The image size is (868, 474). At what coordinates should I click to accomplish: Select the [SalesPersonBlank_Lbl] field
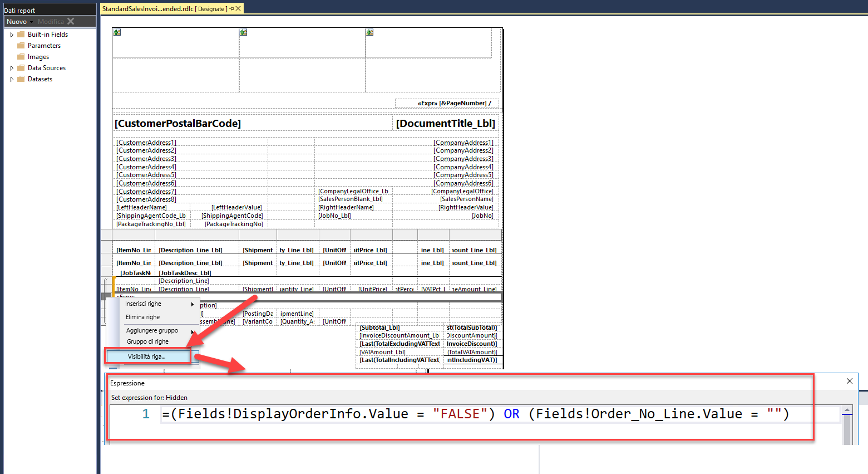coord(354,199)
